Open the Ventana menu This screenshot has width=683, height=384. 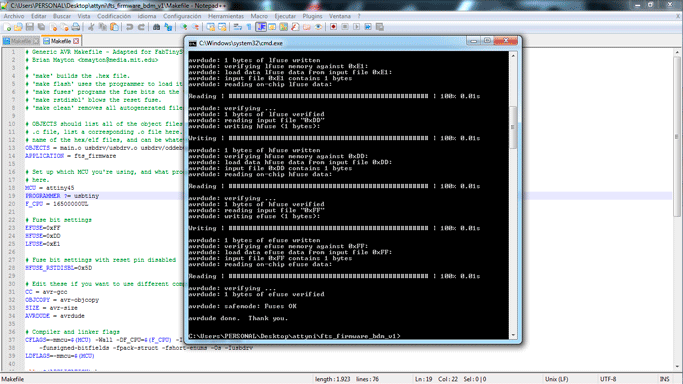click(x=340, y=16)
